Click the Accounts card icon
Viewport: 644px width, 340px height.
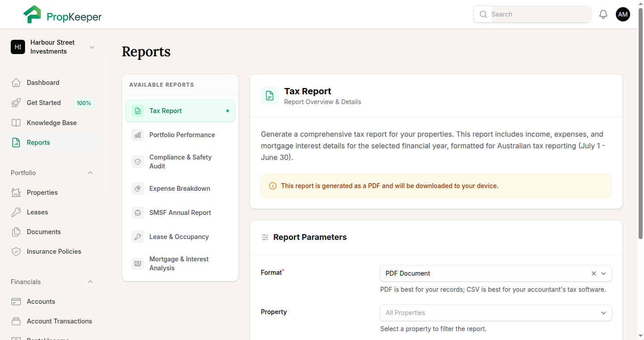pyautogui.click(x=16, y=302)
